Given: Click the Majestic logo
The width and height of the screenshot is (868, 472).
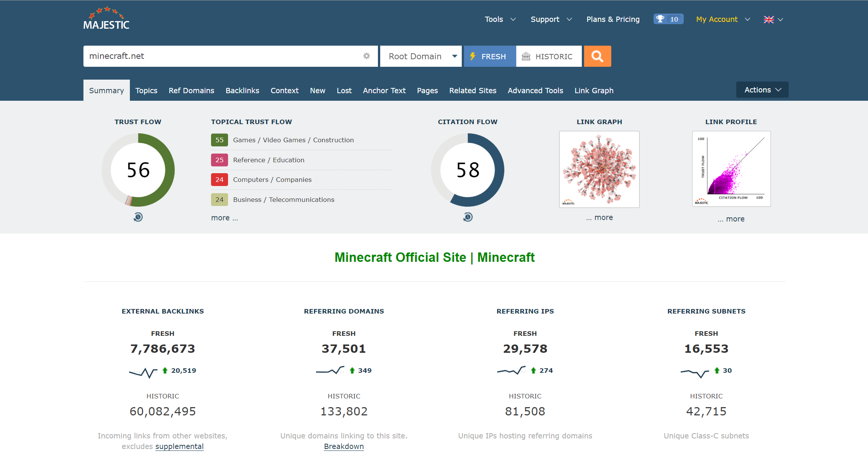Looking at the screenshot, I should pos(106,18).
